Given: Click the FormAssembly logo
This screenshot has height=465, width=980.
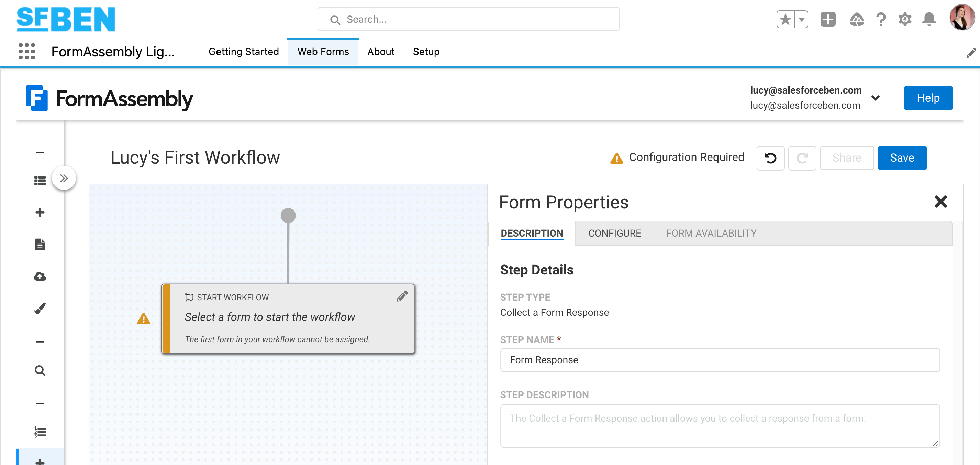Looking at the screenshot, I should (x=109, y=98).
